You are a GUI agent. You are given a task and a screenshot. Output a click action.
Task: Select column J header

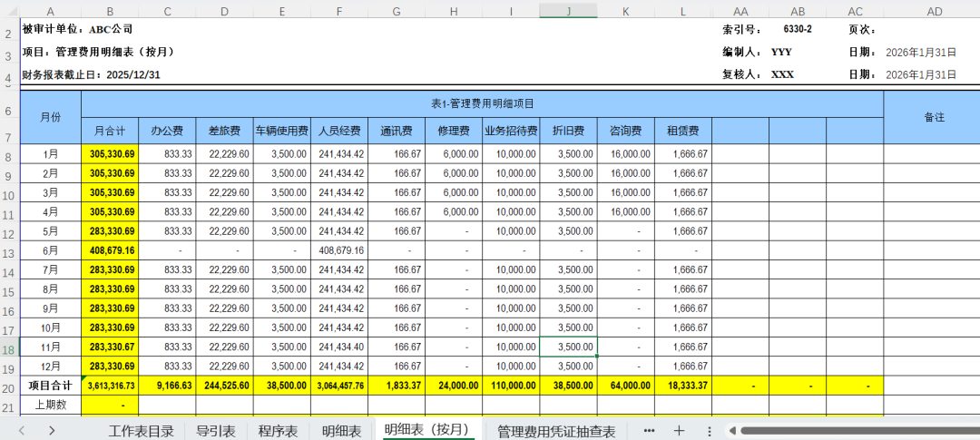(x=568, y=11)
